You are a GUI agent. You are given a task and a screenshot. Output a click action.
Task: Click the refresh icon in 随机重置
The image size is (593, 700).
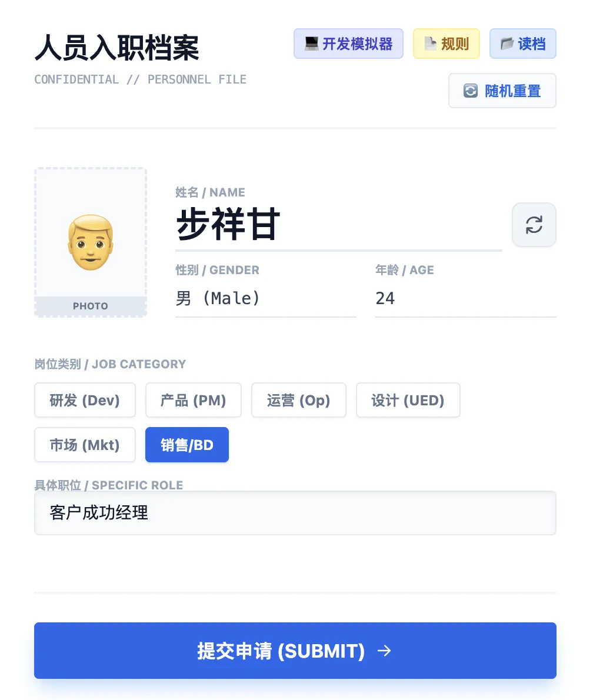tap(470, 91)
